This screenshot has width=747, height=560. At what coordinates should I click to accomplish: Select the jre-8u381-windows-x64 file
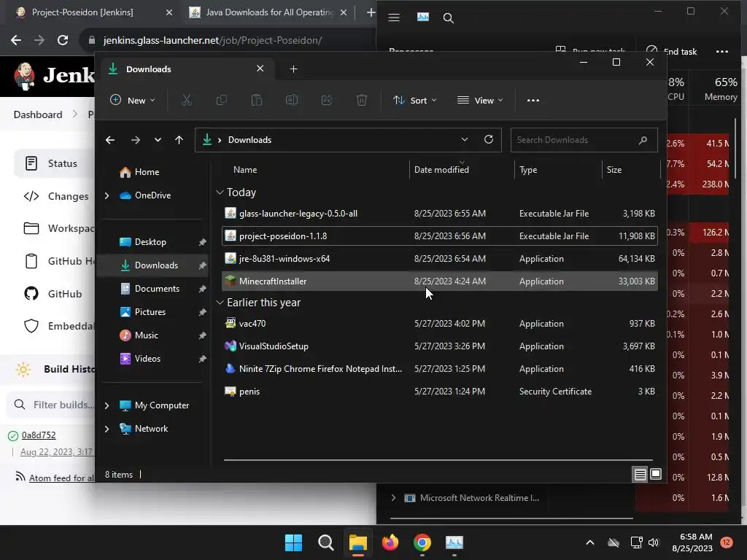pos(440,259)
